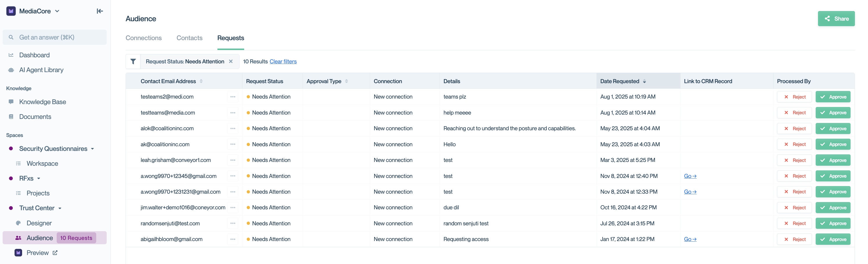Approve the ak@coalitioninc.com request

(x=833, y=144)
